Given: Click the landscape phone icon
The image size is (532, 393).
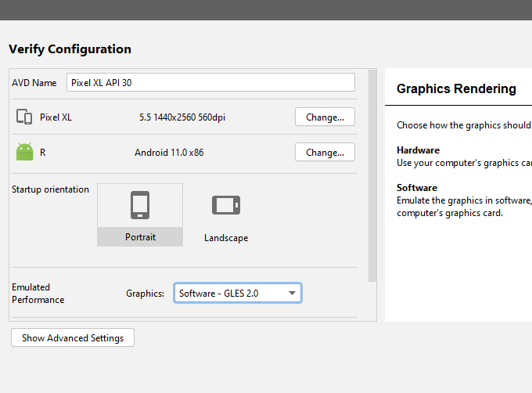Looking at the screenshot, I should [226, 205].
